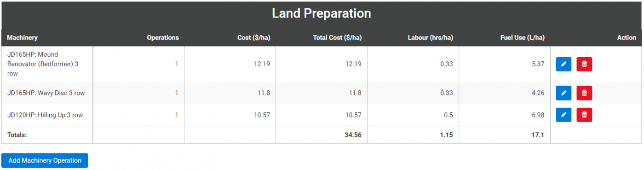Select total cost sum 34.56
Viewport: 644px width, 170px height.
353,135
